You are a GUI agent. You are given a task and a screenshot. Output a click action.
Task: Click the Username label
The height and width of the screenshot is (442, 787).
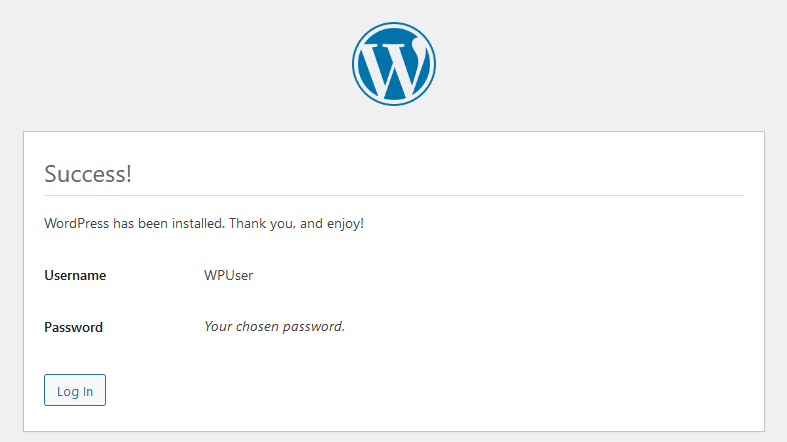pyautogui.click(x=75, y=275)
